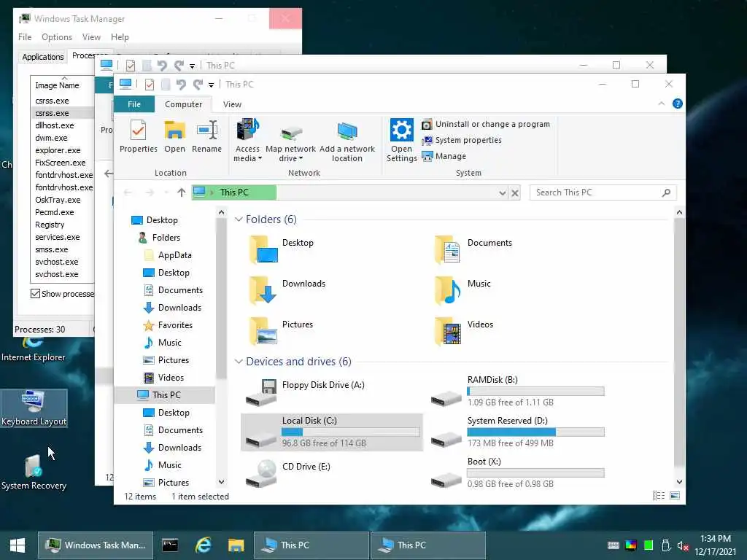Click front window Quick Access Properties checkmark icon
The image size is (747, 560).
point(149,85)
